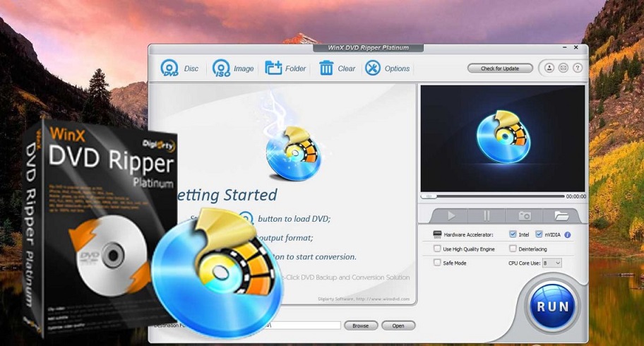Click the preview video thumbnail
Image resolution: width=644 pixels, height=346 pixels.
pos(503,138)
